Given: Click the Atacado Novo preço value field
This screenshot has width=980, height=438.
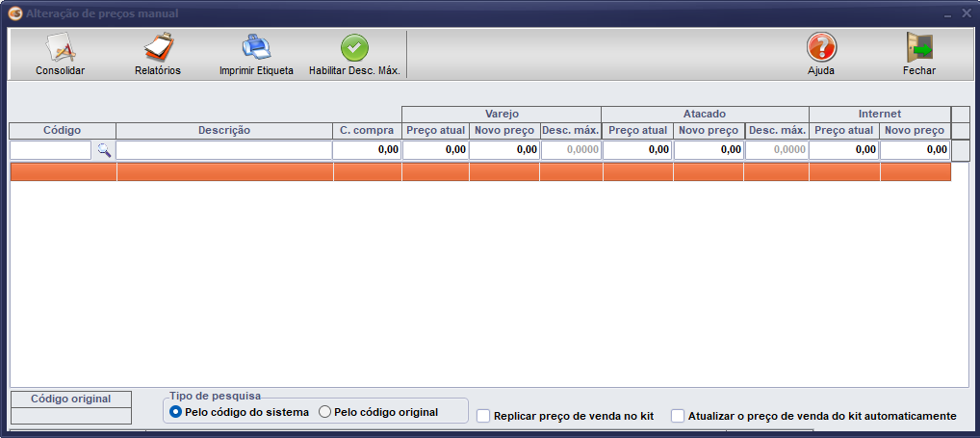Looking at the screenshot, I should coord(709,150).
